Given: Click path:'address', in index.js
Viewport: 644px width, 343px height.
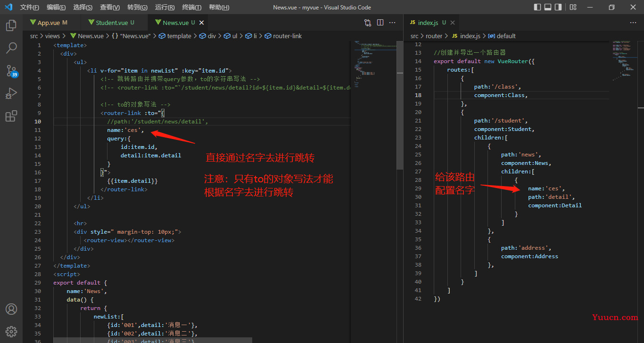Looking at the screenshot, I should pyautogui.click(x=526, y=248).
